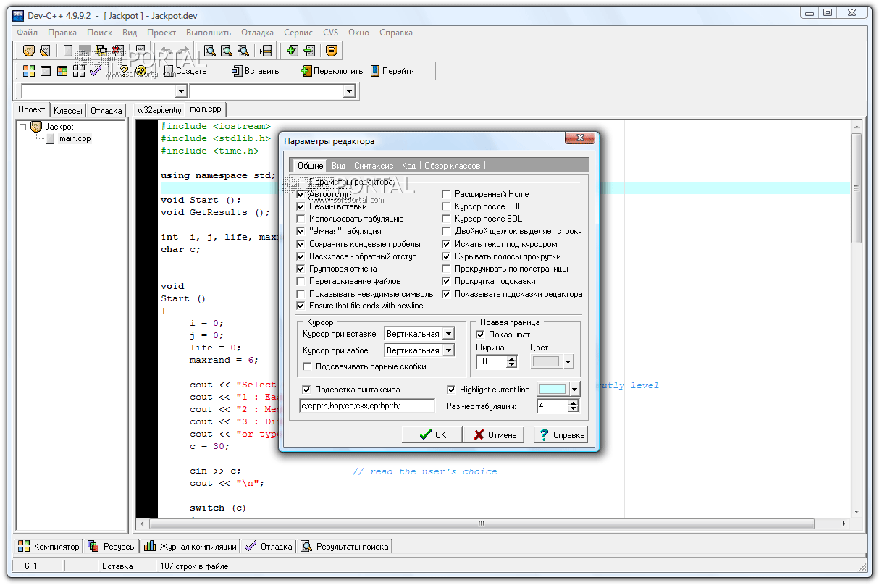Click the Print icon in the toolbar
882x588 pixels.
point(140,51)
